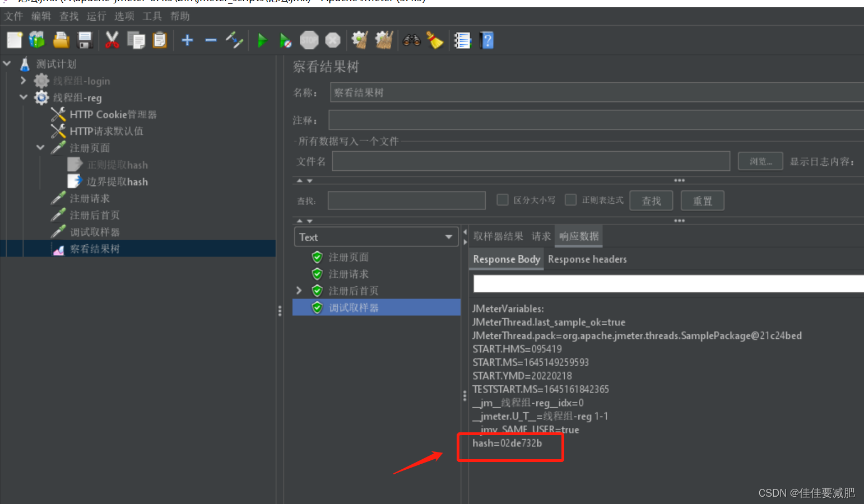The image size is (864, 504).
Task: Click the Search binoculars icon
Action: pos(412,40)
